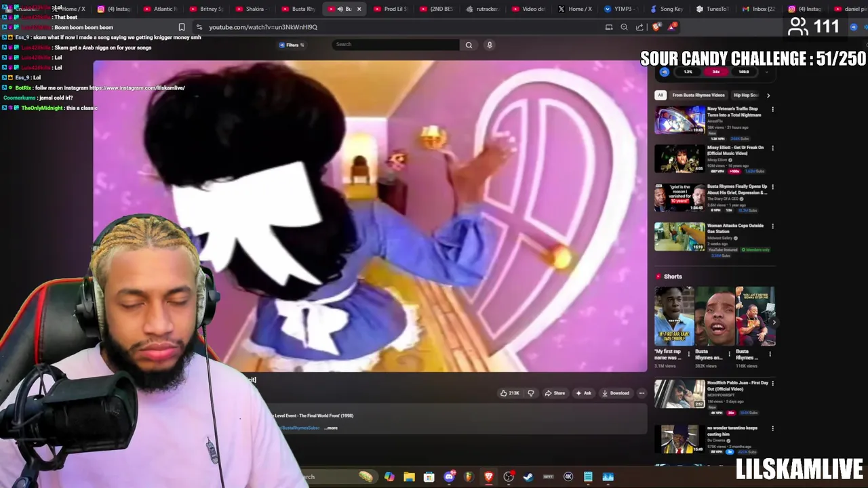The width and height of the screenshot is (868, 488).
Task: Open Busta Rhymes Finally Opens Up video
Action: tap(679, 198)
